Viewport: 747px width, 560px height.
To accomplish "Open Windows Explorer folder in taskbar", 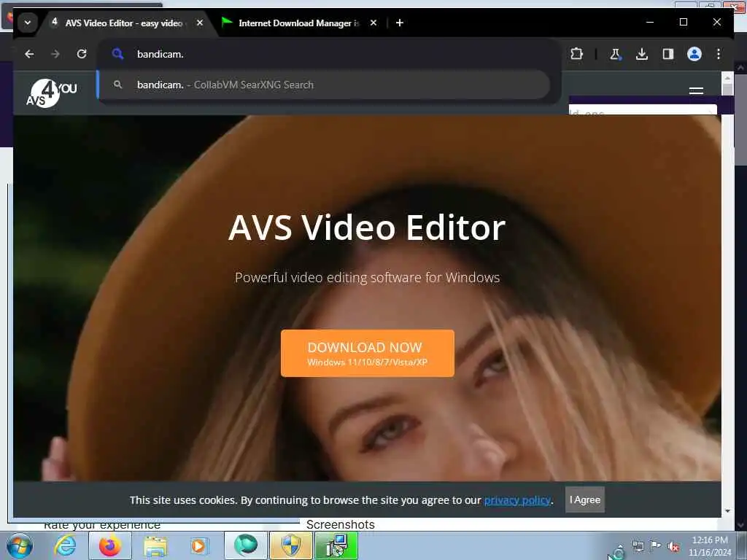I will point(155,547).
